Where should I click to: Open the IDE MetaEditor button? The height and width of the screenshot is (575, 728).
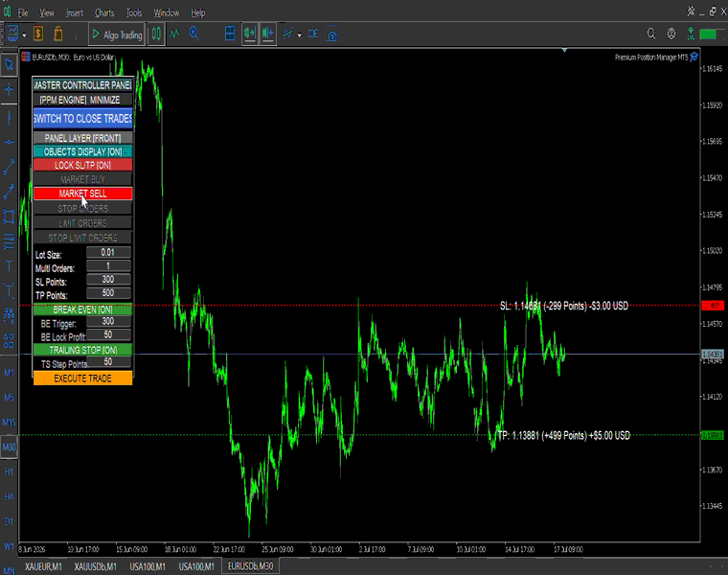tap(313, 34)
